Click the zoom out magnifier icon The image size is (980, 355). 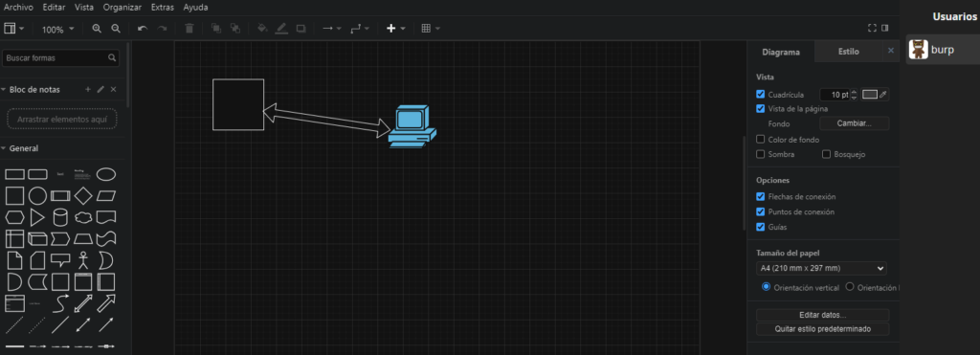click(x=116, y=29)
